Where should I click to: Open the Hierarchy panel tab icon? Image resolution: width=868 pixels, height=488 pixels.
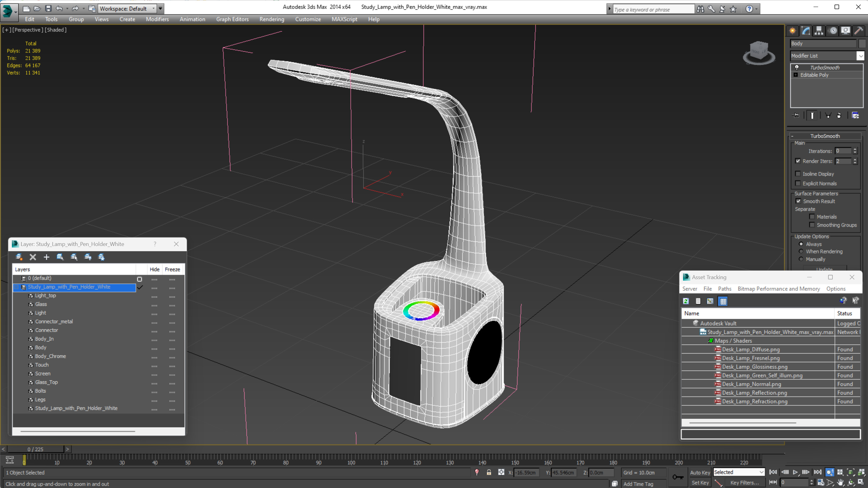point(819,31)
